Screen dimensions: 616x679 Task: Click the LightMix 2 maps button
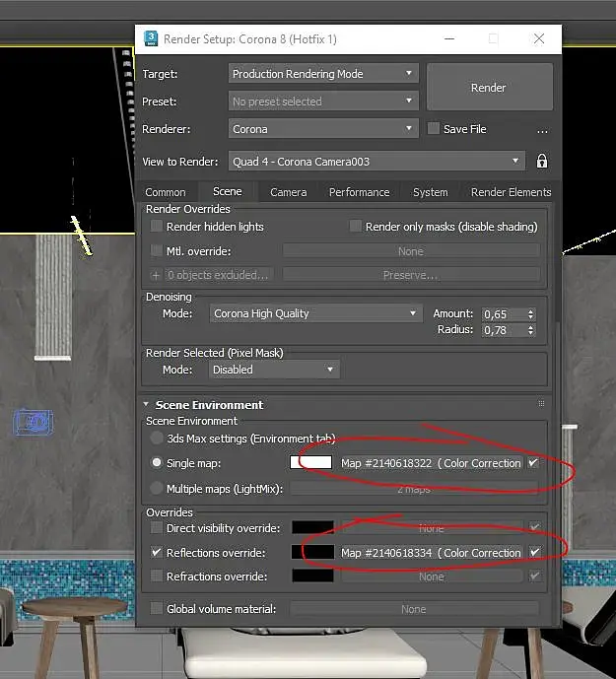tap(414, 489)
